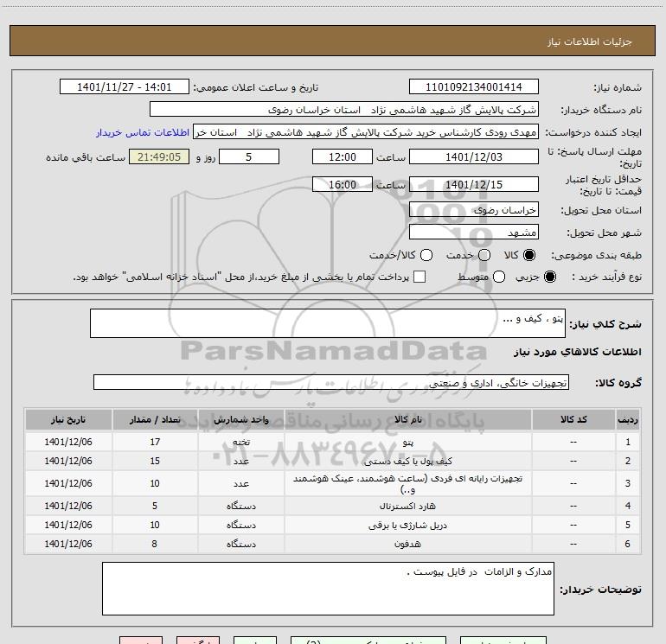The height and width of the screenshot is (644, 666).
Task: Click quantity 8 in the هدفون row
Action: [155, 544]
